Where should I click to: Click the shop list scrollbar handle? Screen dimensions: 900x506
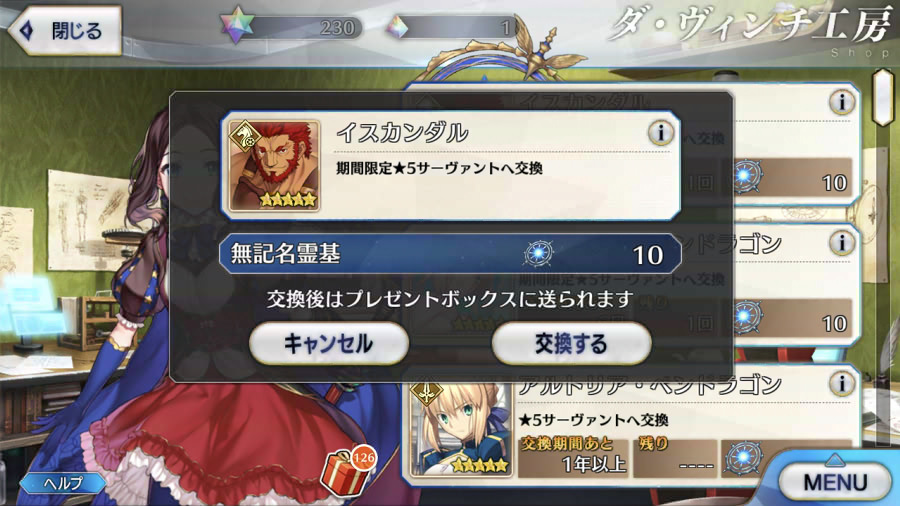tap(883, 96)
